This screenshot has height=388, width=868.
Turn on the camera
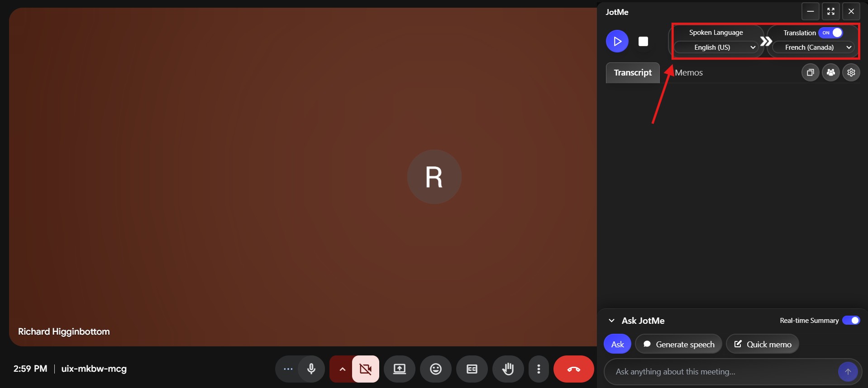point(366,369)
